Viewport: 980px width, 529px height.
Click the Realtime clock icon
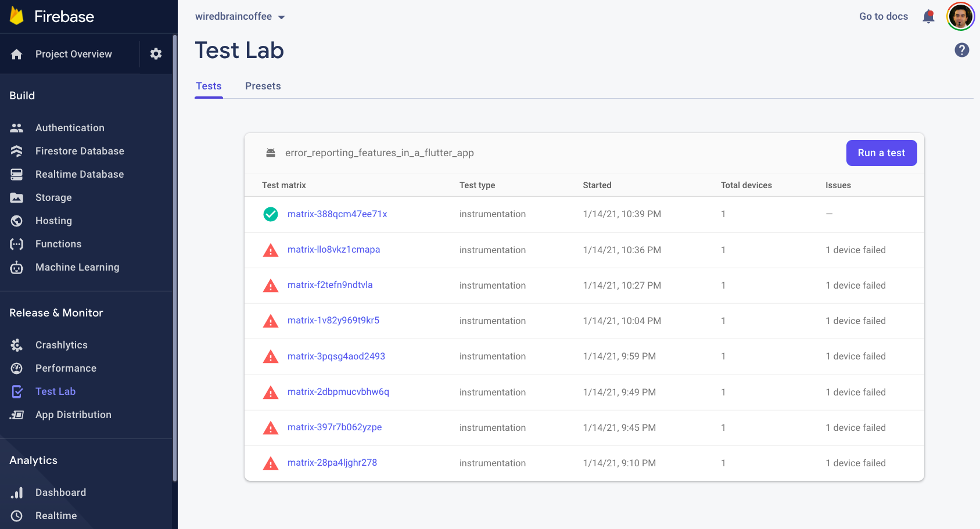(17, 516)
